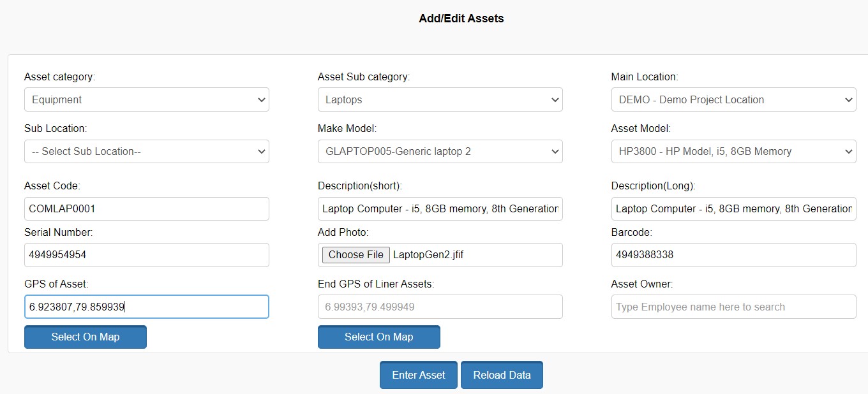Click the Asset Code input field

146,208
